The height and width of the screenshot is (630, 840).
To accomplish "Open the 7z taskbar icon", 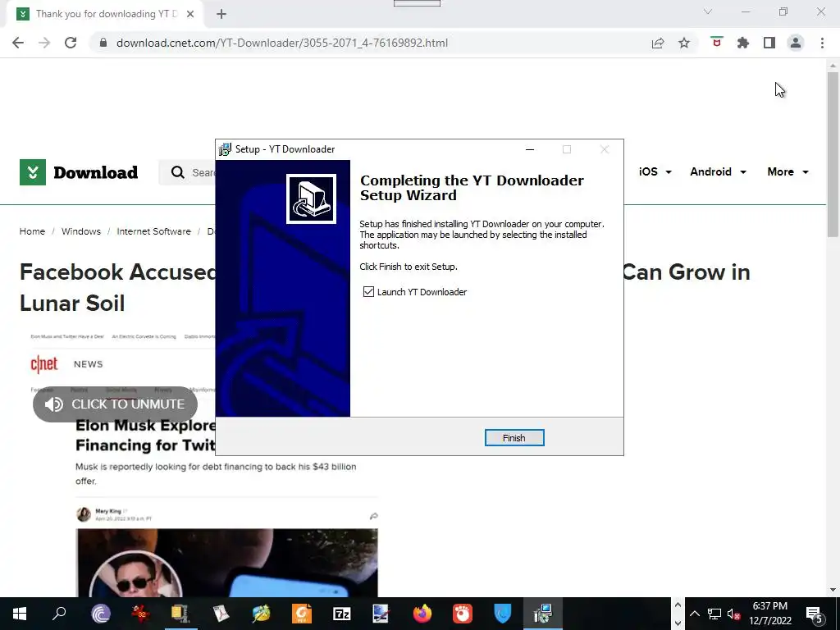I will pyautogui.click(x=342, y=614).
